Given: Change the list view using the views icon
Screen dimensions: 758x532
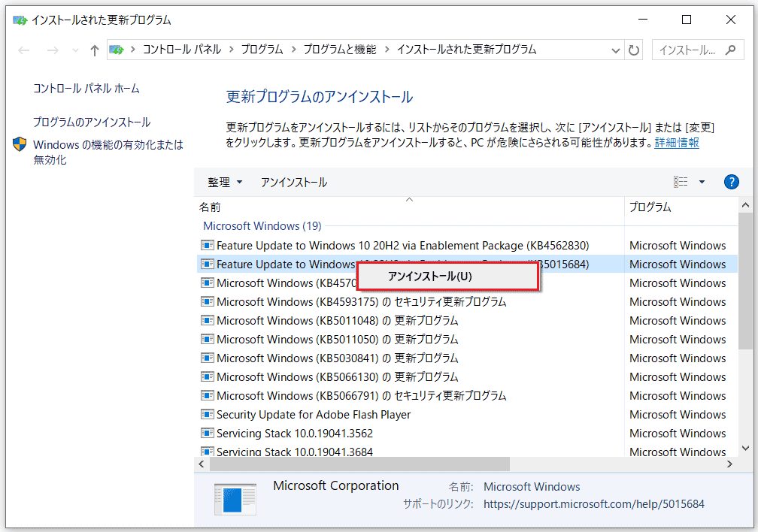Looking at the screenshot, I should [681, 181].
